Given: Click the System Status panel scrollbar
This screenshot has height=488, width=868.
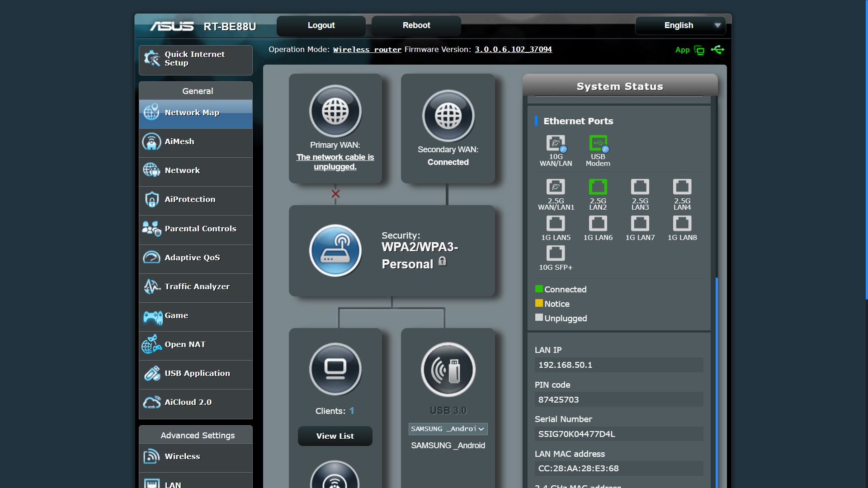Looking at the screenshot, I should 717,380.
